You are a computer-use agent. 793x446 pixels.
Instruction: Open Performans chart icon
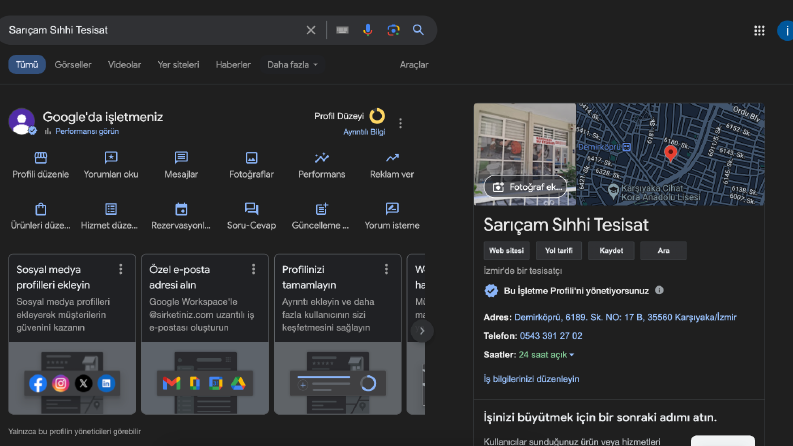click(322, 158)
